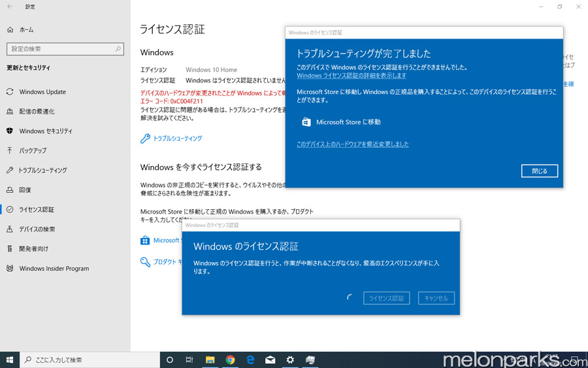The height and width of the screenshot is (368, 588).
Task: Open File Explorer from the taskbar
Action: [x=210, y=360]
